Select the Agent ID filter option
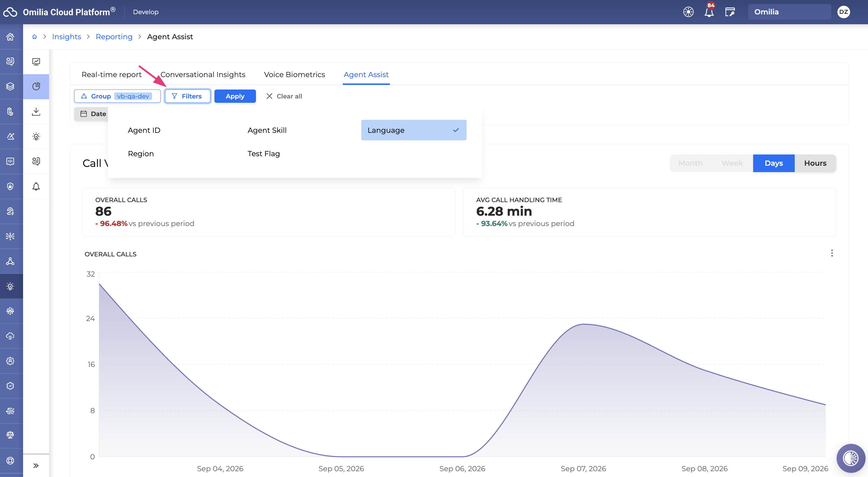868x477 pixels. point(144,130)
